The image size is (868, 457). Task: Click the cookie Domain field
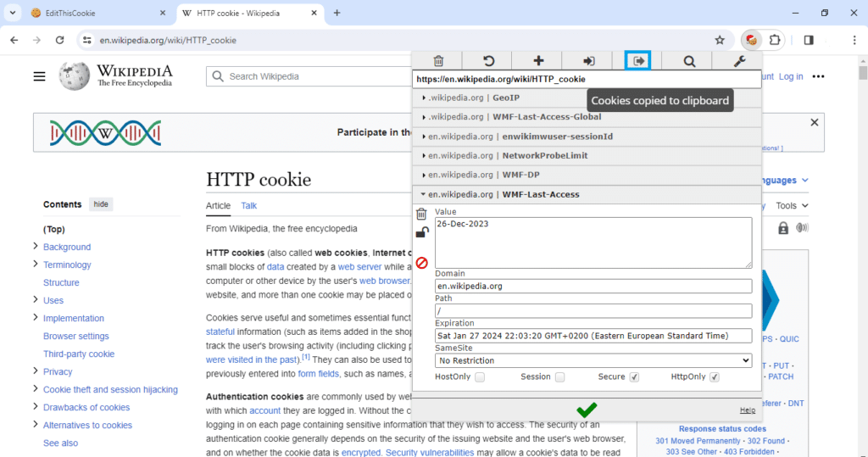tap(593, 287)
